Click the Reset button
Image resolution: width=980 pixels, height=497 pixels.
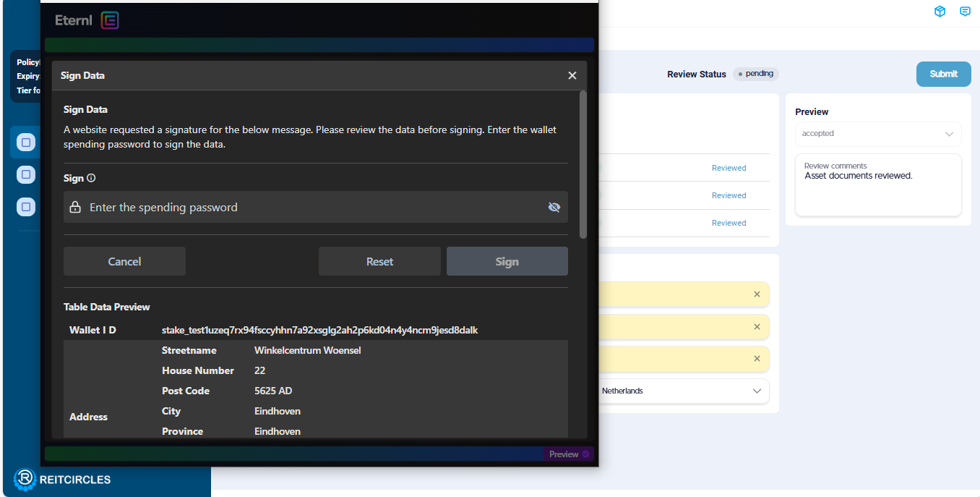click(379, 262)
